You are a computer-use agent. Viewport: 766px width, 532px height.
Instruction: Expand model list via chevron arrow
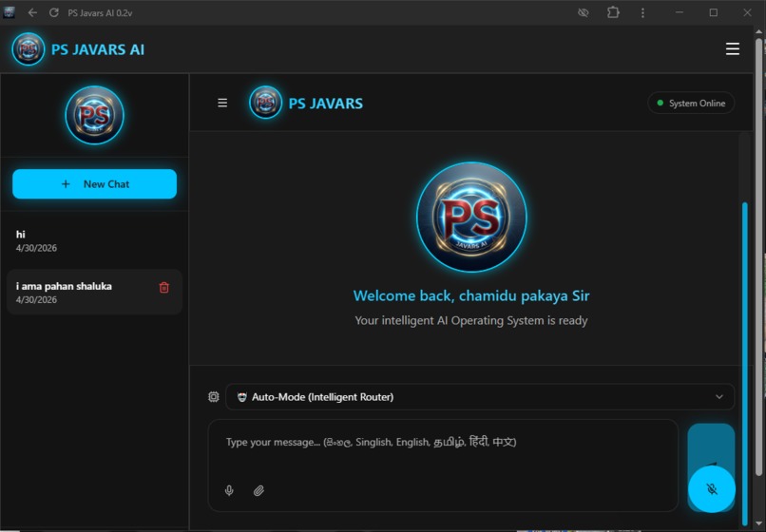pyautogui.click(x=719, y=397)
